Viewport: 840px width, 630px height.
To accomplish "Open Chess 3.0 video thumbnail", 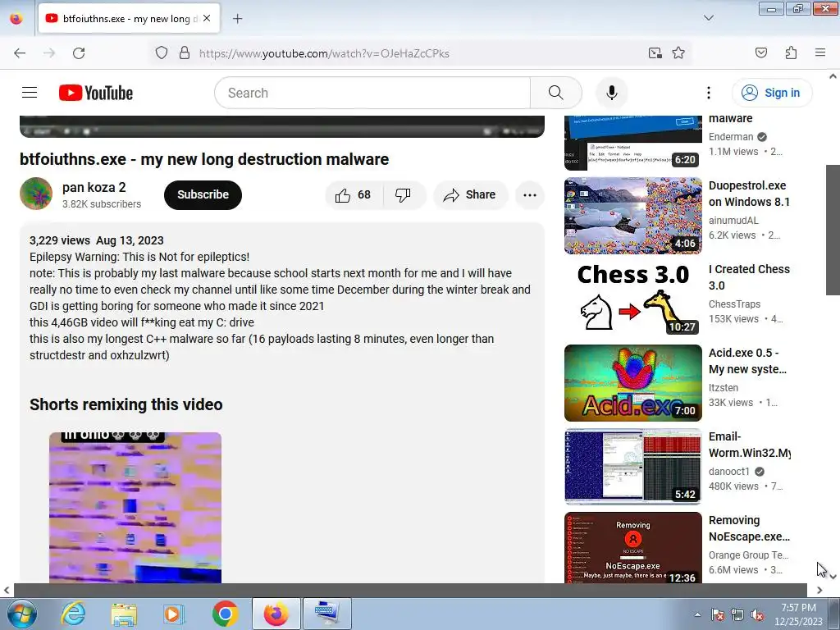I will pos(632,299).
